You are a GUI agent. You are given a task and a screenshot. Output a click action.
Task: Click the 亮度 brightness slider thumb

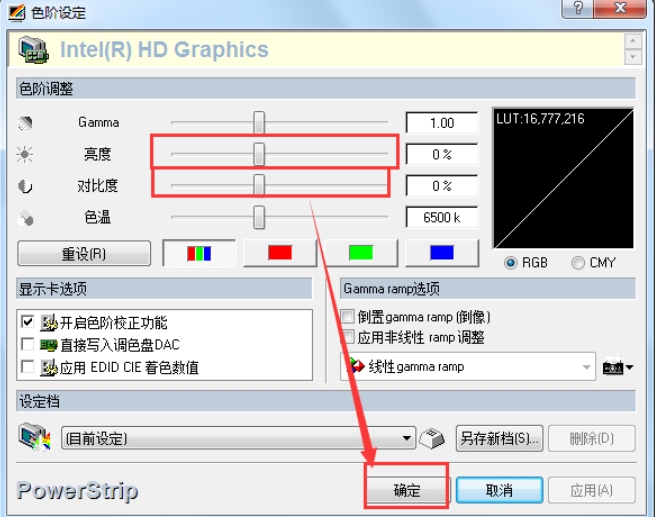(259, 154)
